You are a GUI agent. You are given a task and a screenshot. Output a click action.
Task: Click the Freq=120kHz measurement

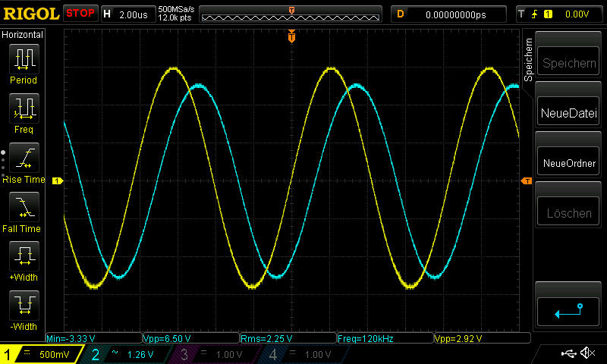click(366, 338)
